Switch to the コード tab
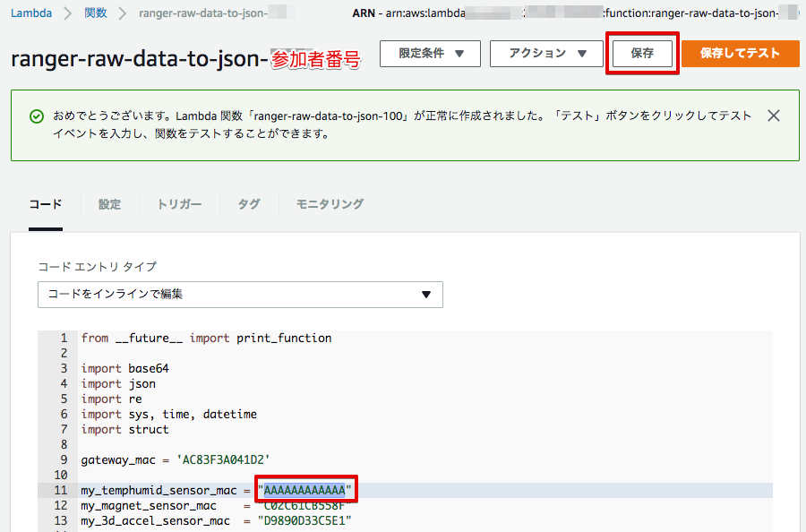 (x=46, y=204)
